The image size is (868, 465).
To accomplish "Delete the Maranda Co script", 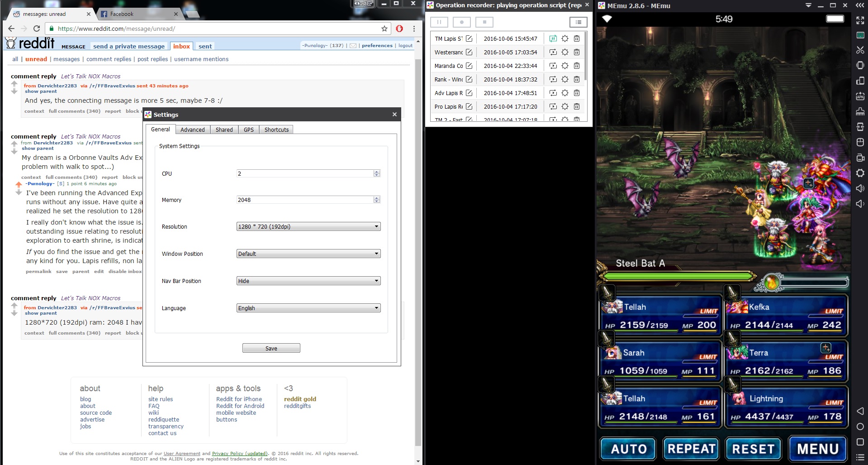I will 577,66.
